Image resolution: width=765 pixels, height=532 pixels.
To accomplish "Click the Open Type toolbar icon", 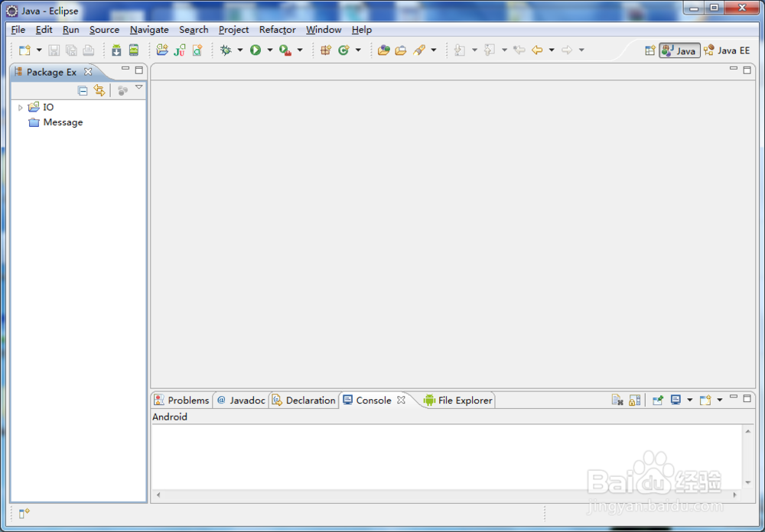I will tap(384, 50).
